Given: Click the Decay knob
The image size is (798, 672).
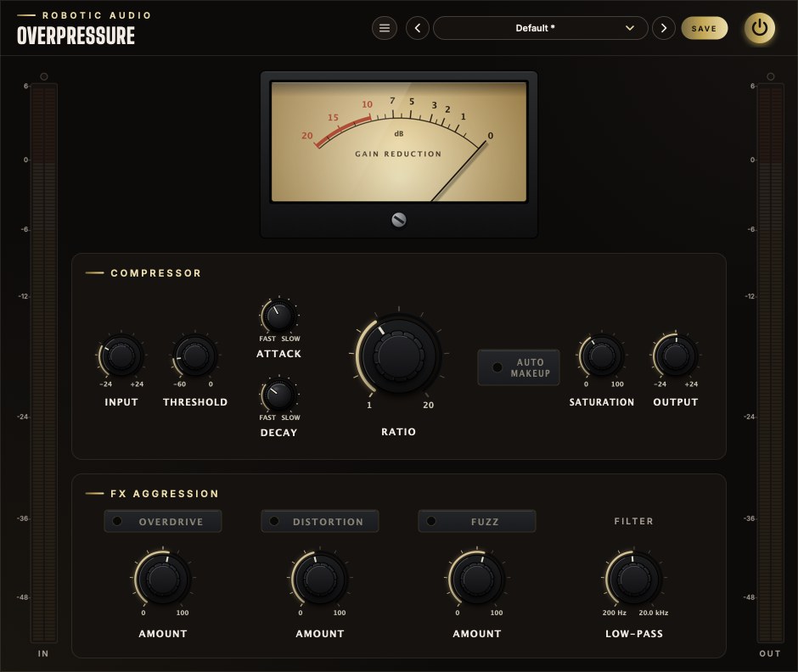Looking at the screenshot, I should 279,395.
